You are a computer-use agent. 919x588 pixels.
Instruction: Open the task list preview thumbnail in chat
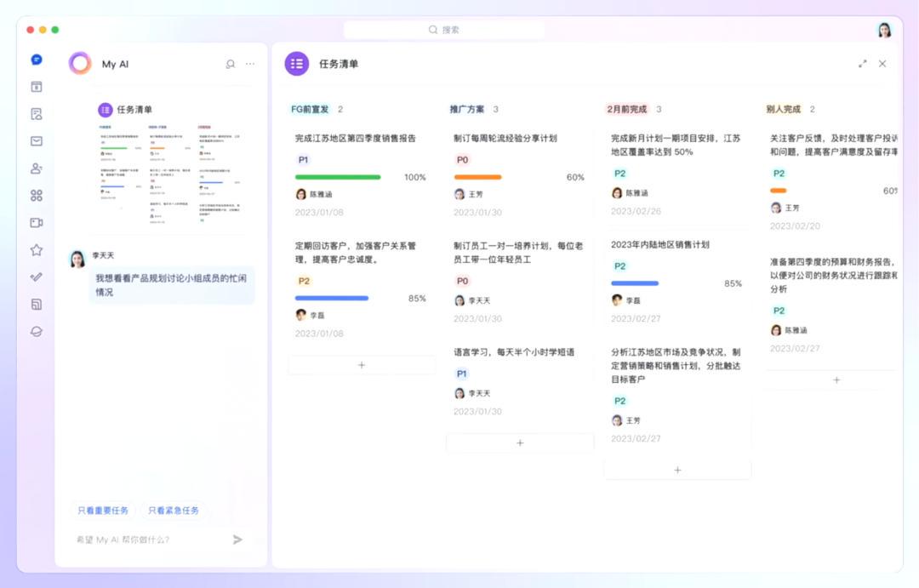[x=170, y=174]
